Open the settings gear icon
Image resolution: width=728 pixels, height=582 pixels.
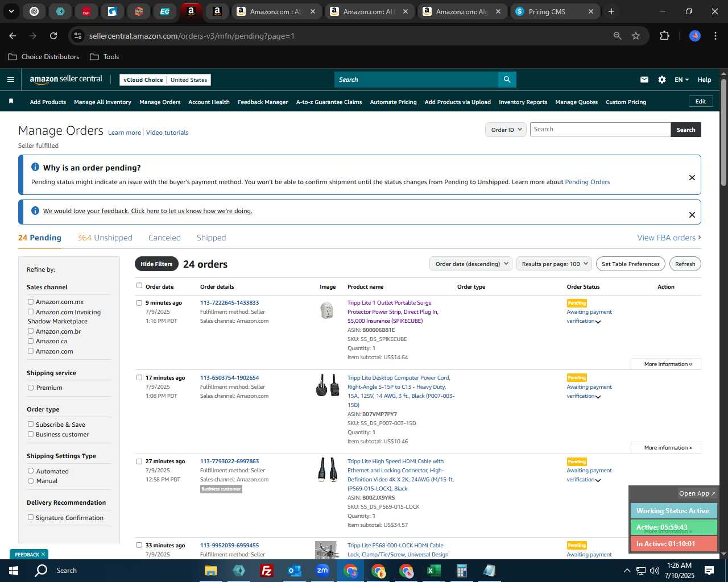coord(662,80)
